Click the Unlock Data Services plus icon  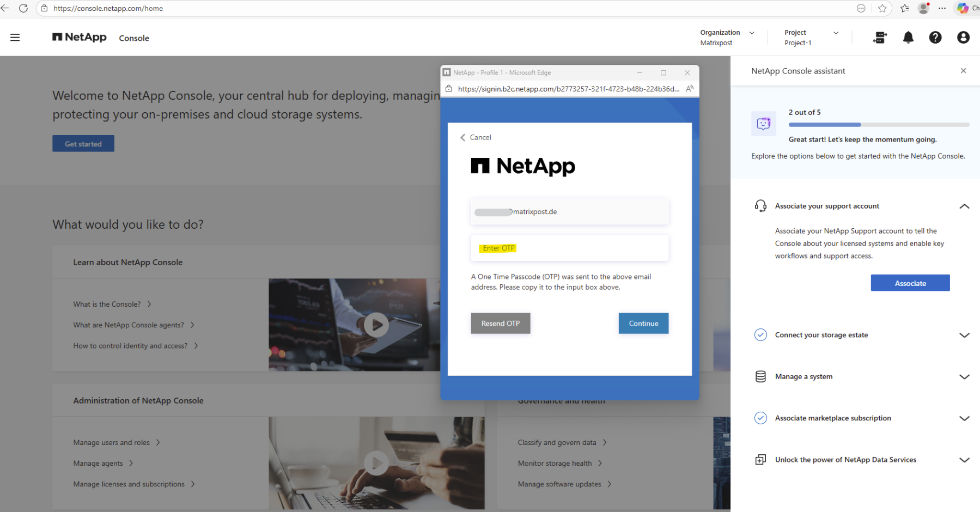click(760, 460)
